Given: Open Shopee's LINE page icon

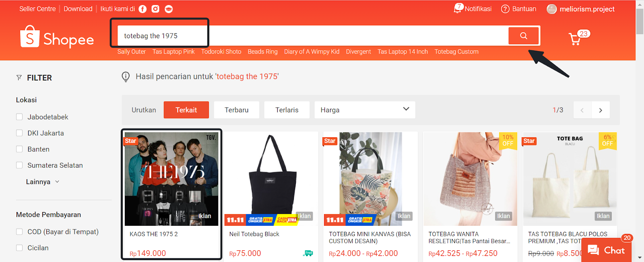Looking at the screenshot, I should tap(169, 9).
